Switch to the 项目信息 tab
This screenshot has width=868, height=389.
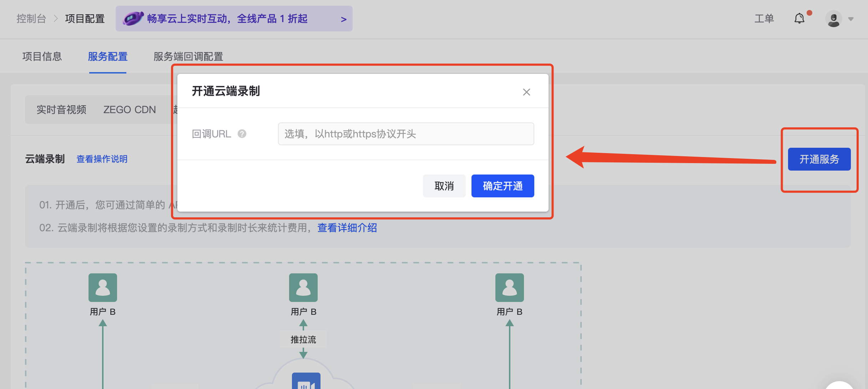[42, 56]
